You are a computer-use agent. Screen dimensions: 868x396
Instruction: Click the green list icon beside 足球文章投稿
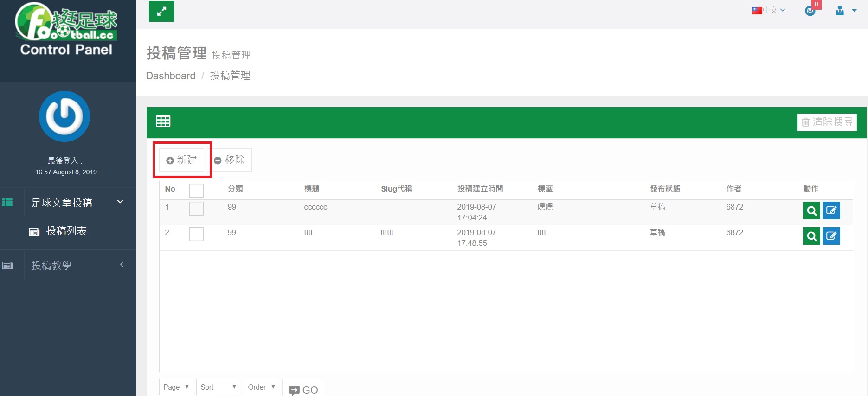[7, 203]
